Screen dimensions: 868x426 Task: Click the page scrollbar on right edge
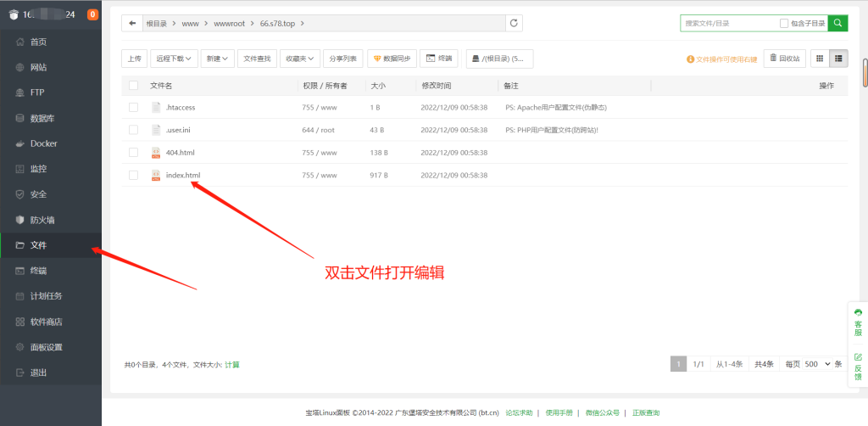click(865, 72)
